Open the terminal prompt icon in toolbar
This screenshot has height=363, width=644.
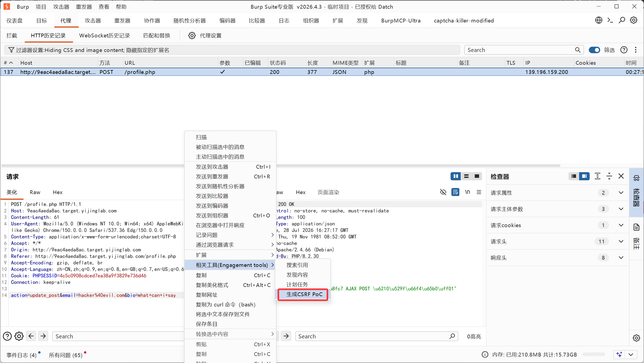pos(610,20)
